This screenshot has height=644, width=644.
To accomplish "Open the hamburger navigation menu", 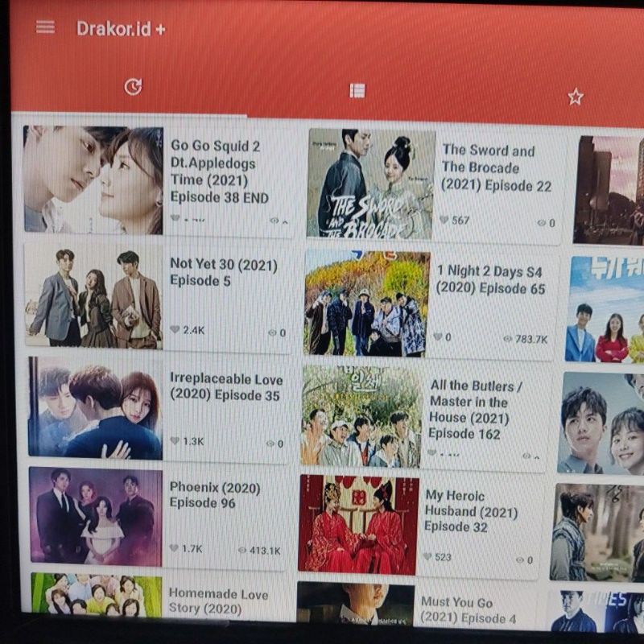I will point(46,27).
